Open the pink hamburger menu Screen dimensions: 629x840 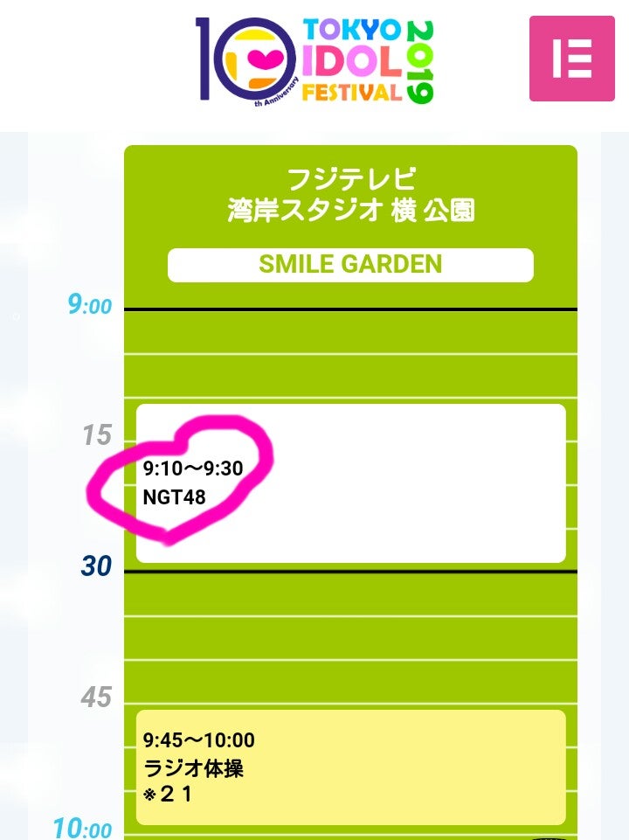[571, 59]
